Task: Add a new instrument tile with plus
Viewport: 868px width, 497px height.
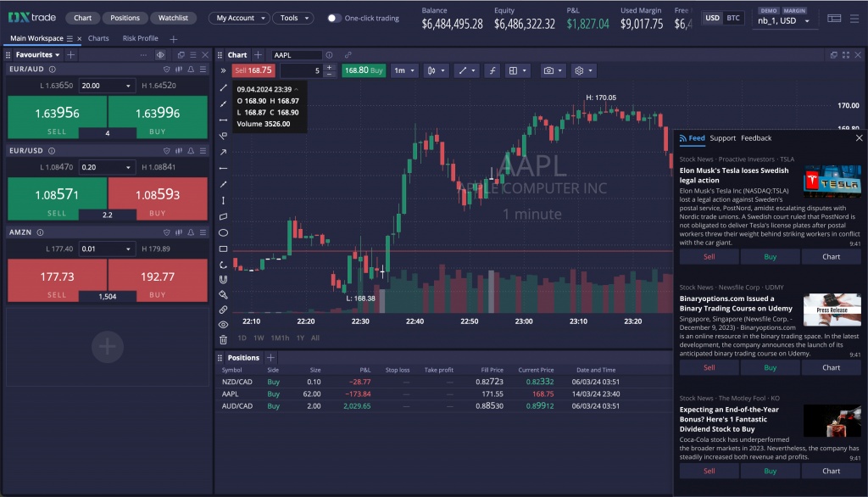Action: coord(108,347)
